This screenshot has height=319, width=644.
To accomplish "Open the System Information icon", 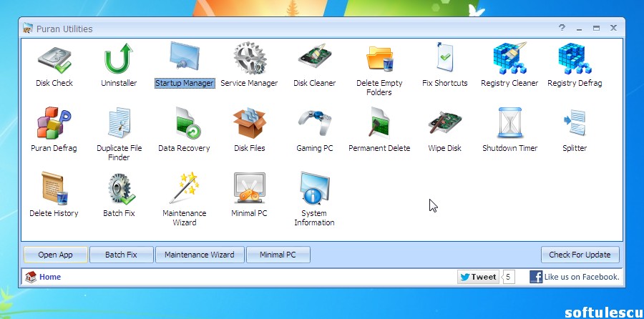I will (314, 188).
